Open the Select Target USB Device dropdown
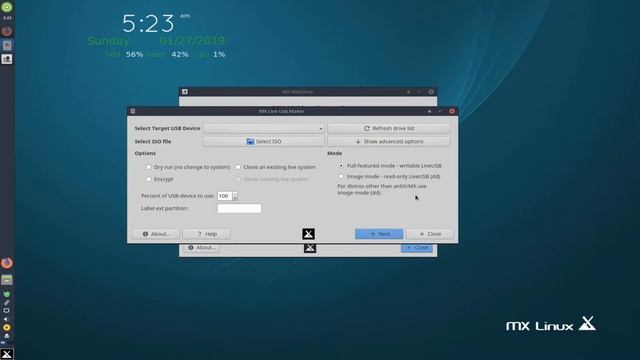The height and width of the screenshot is (360, 640). pos(264,128)
